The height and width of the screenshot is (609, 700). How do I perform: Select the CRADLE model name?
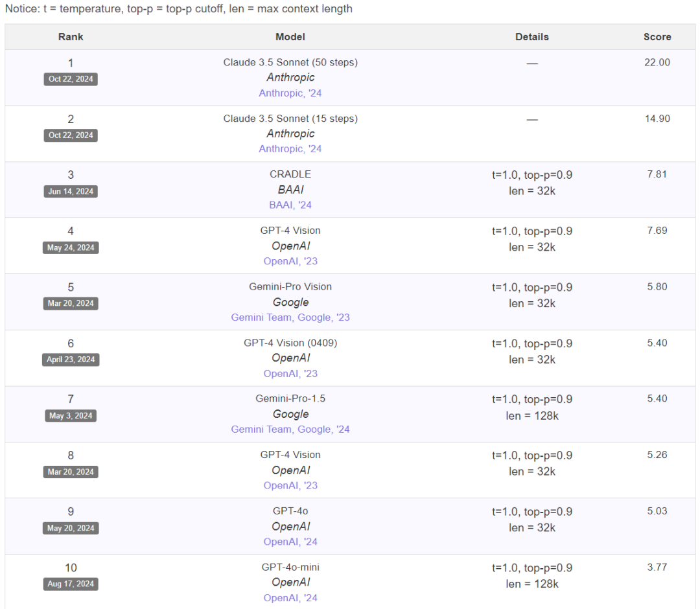coord(290,174)
